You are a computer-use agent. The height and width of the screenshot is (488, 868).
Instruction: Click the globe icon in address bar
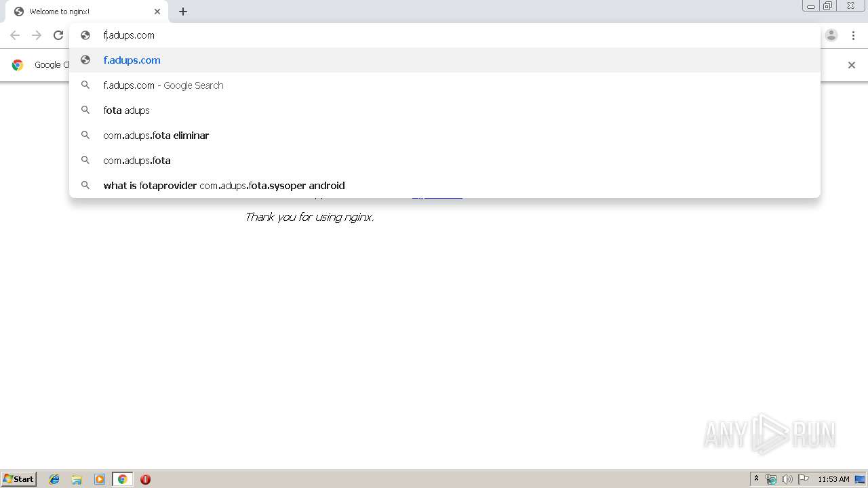pos(85,35)
